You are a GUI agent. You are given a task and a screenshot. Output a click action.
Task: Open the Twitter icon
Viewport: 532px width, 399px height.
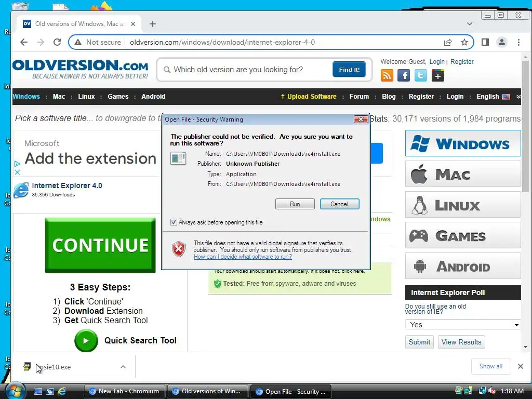pyautogui.click(x=421, y=75)
